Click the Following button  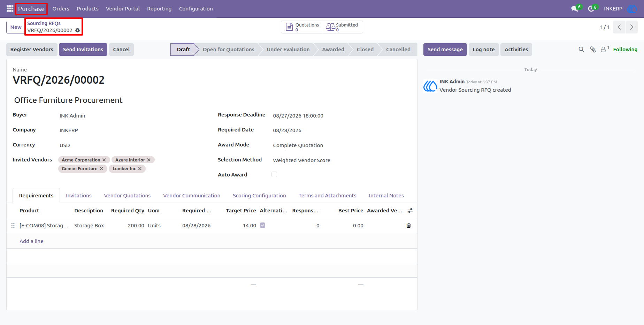click(625, 50)
